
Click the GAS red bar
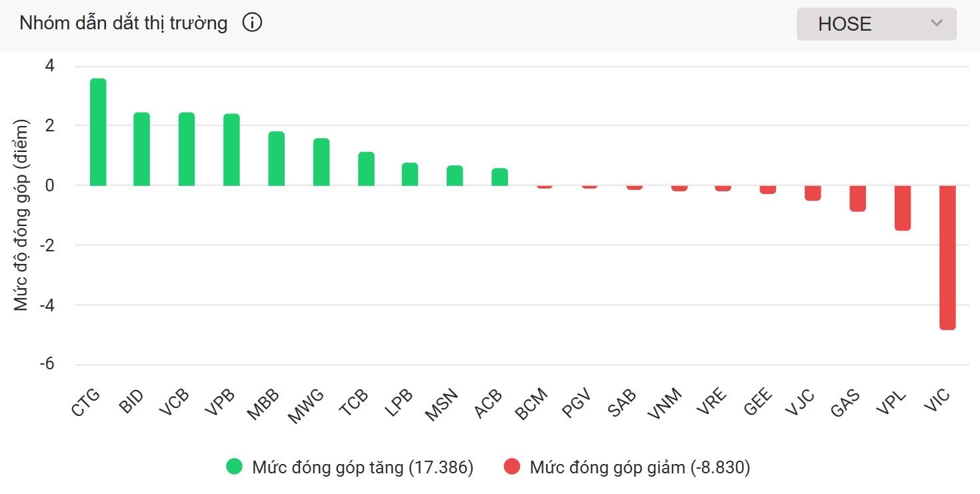(857, 198)
